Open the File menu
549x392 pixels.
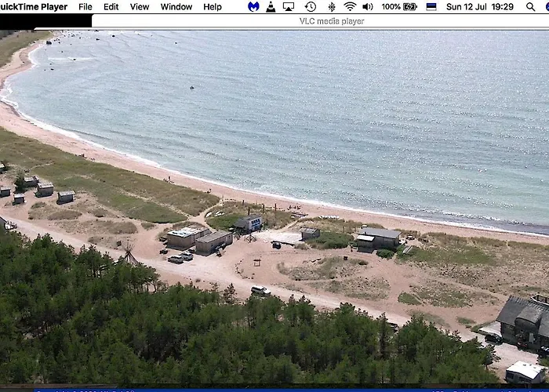[x=85, y=7]
